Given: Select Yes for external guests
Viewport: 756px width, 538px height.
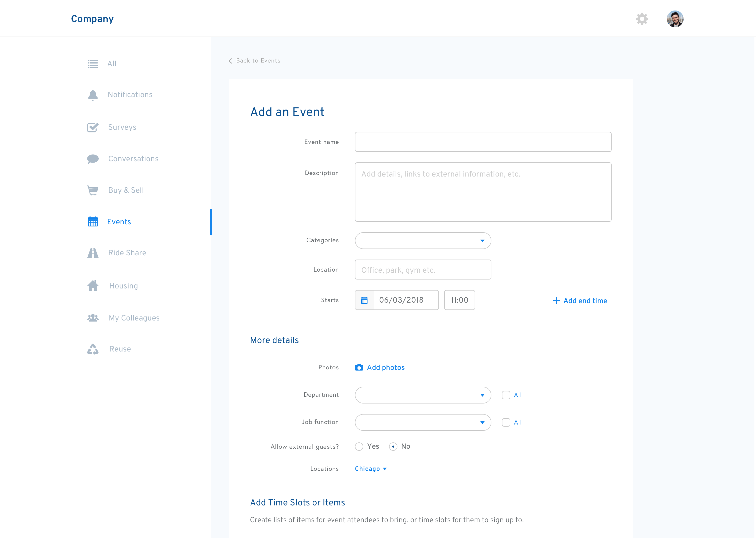Looking at the screenshot, I should tap(359, 447).
